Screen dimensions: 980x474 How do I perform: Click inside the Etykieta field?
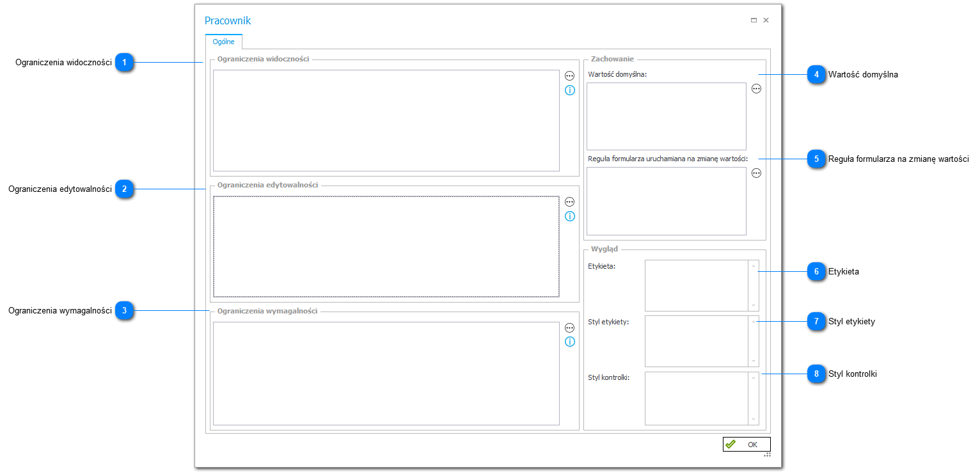pyautogui.click(x=697, y=285)
